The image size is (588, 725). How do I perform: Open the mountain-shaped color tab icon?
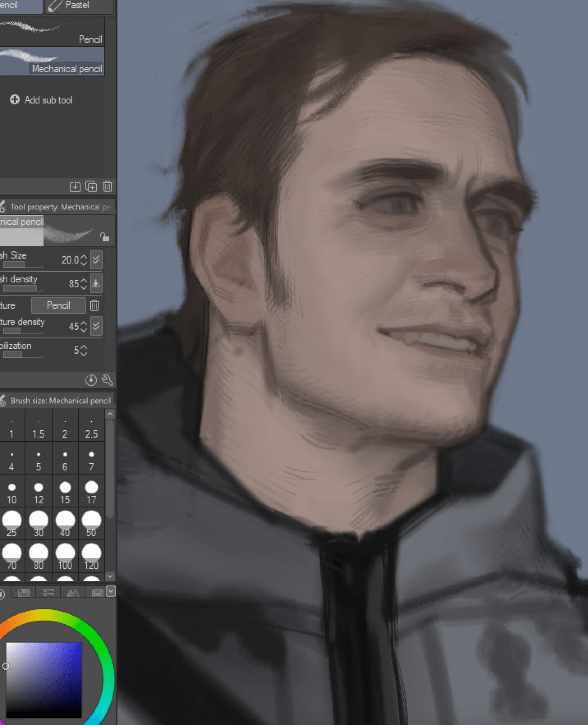73,593
